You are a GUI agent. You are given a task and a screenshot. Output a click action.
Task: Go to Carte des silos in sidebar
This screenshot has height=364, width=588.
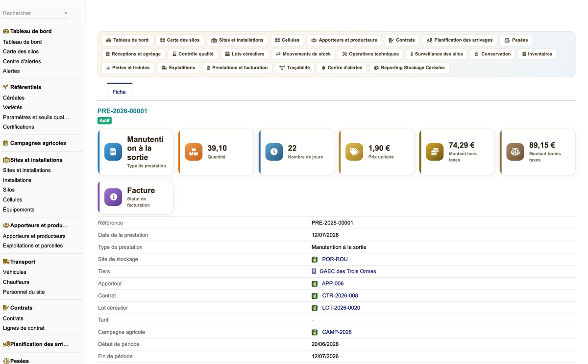tap(21, 51)
